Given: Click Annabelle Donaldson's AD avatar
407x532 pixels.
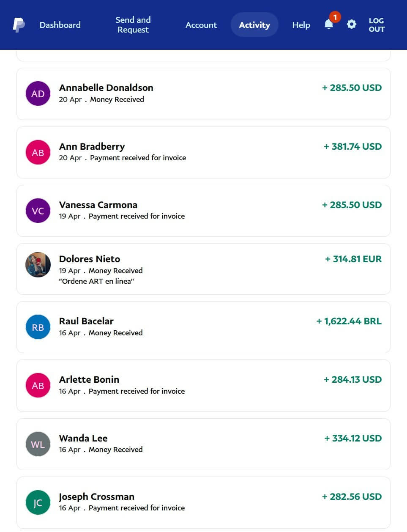Looking at the screenshot, I should (x=38, y=93).
